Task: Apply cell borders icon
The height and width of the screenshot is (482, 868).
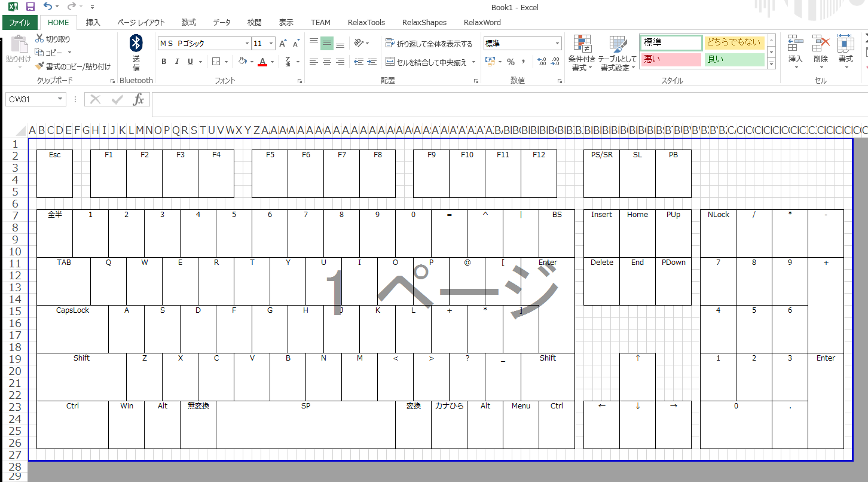Action: coord(216,62)
